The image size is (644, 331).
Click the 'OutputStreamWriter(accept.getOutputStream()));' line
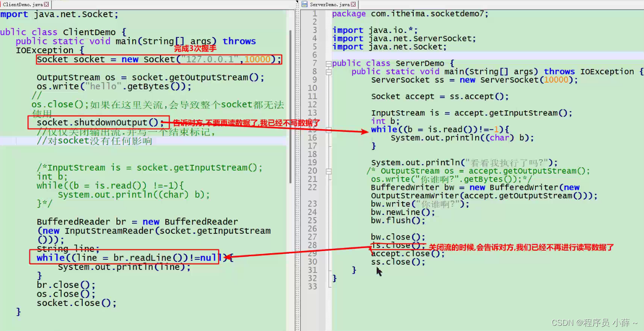484,196
